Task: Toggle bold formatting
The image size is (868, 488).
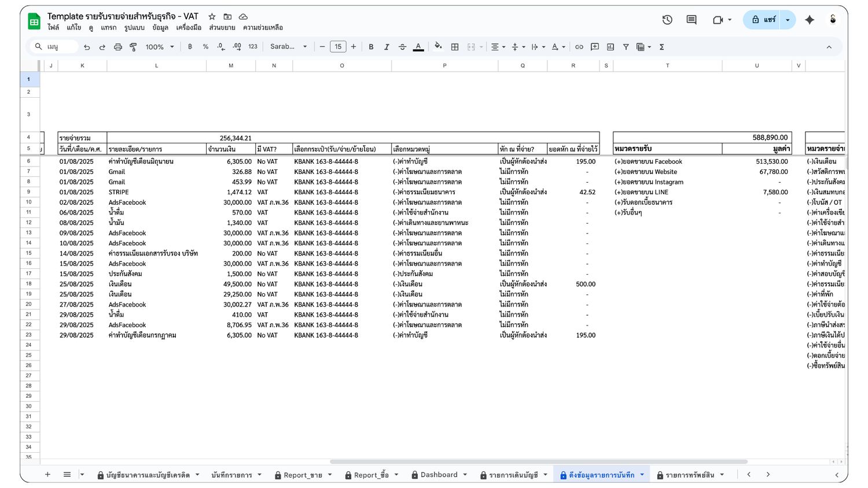Action: point(371,47)
